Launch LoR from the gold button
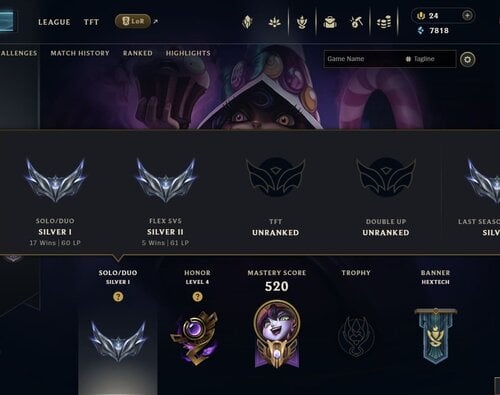 coord(133,21)
